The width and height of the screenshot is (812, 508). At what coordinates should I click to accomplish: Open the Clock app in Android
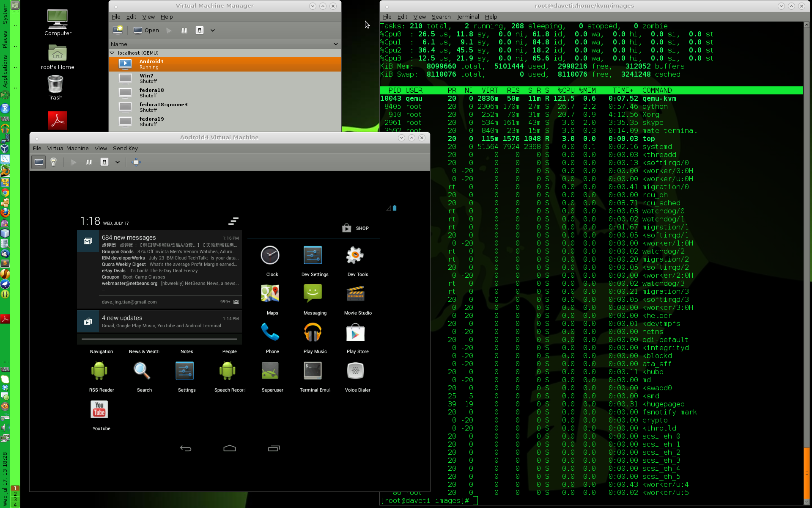click(x=270, y=256)
